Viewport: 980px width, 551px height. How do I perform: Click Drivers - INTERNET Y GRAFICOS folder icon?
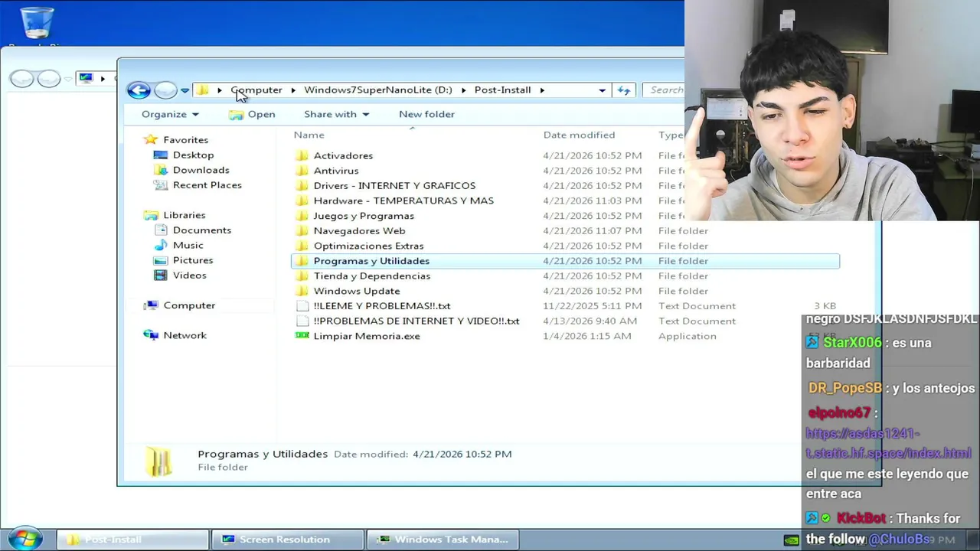point(302,185)
